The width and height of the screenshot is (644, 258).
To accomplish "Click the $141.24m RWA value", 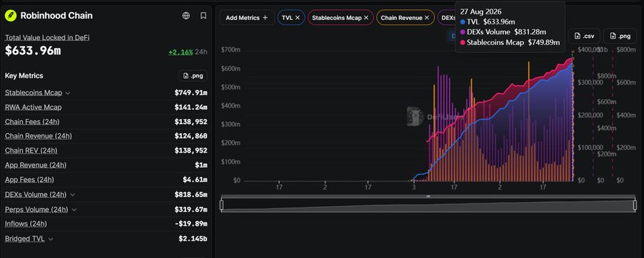I will point(190,107).
